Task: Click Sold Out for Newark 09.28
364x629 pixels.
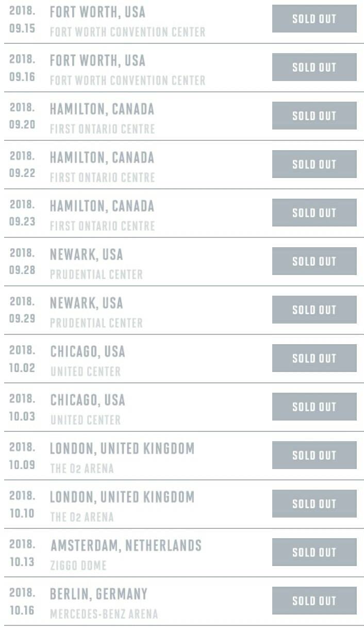Action: (x=314, y=261)
